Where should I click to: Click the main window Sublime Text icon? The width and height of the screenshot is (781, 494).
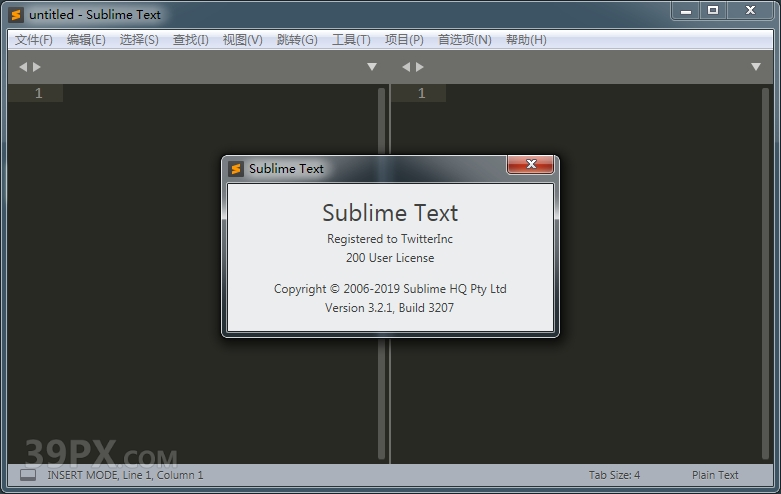click(16, 14)
